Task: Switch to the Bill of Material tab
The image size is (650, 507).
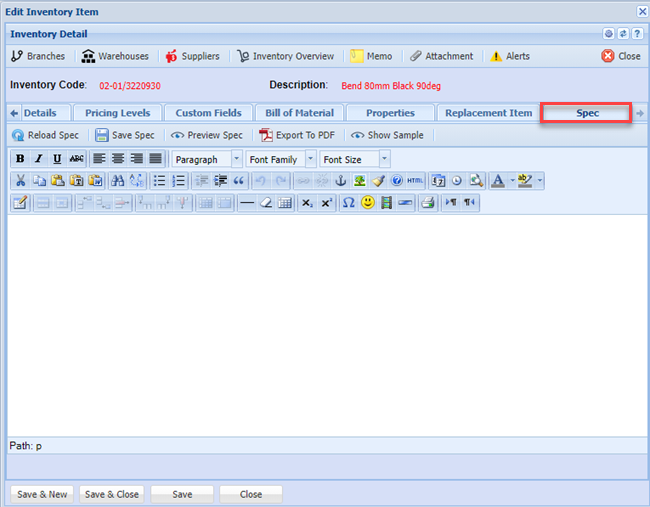Action: [299, 113]
